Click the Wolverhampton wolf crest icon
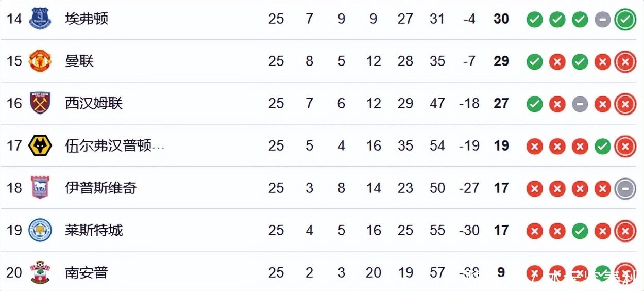 pos(40,145)
